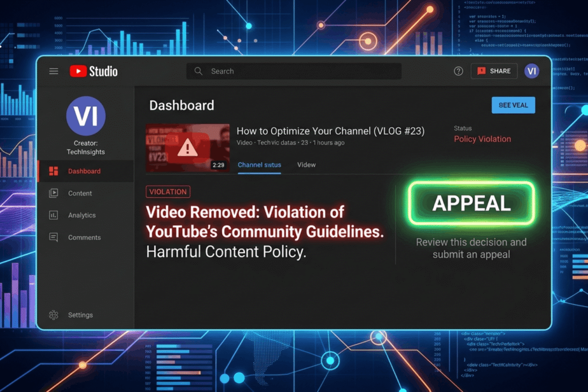Click inside the Search input field
Viewport: 588px width, 392px height.
click(294, 71)
